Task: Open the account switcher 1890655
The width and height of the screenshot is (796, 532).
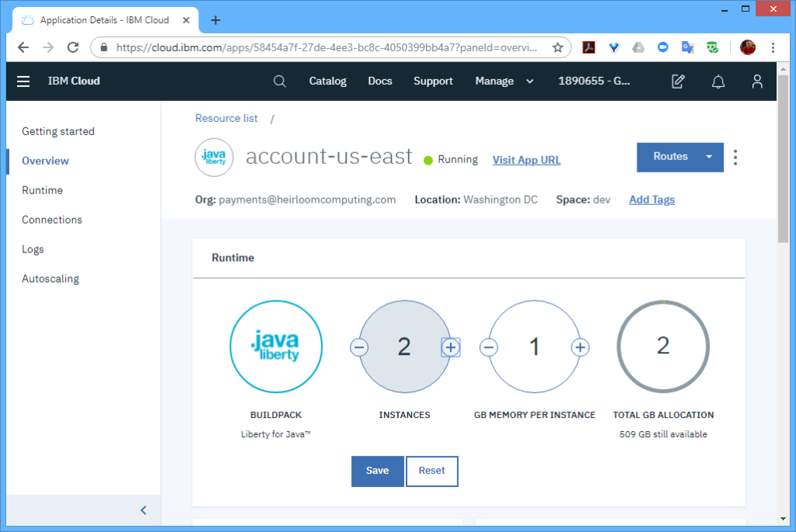Action: (595, 81)
